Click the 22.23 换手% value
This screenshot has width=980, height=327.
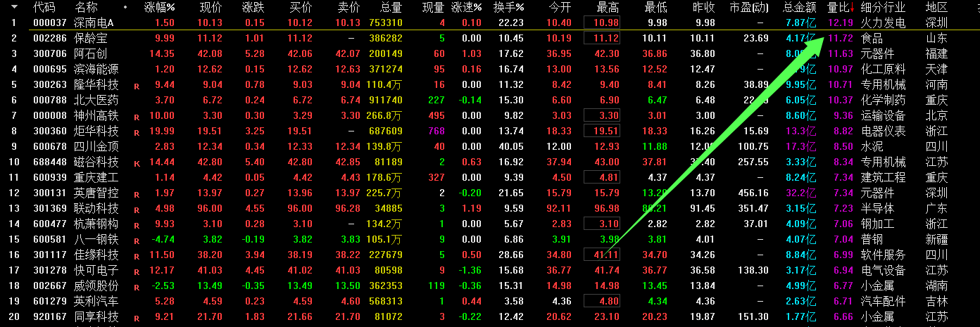pyautogui.click(x=511, y=23)
